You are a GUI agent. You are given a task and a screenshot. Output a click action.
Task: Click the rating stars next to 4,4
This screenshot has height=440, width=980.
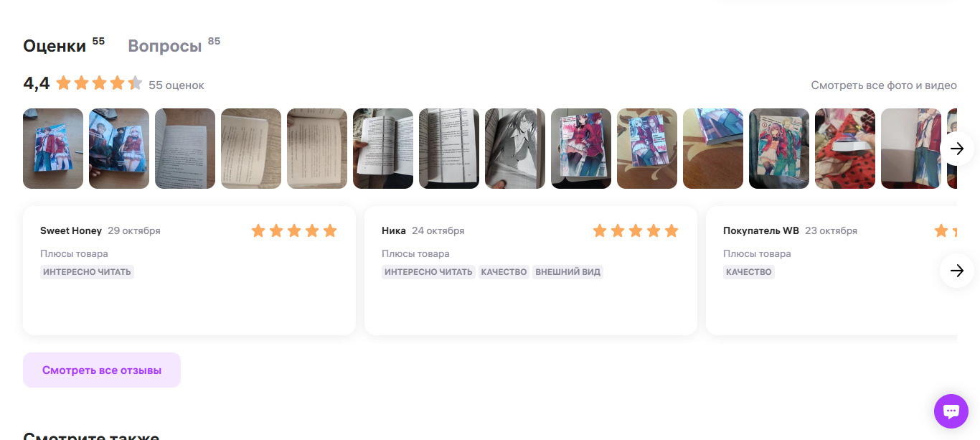[99, 83]
